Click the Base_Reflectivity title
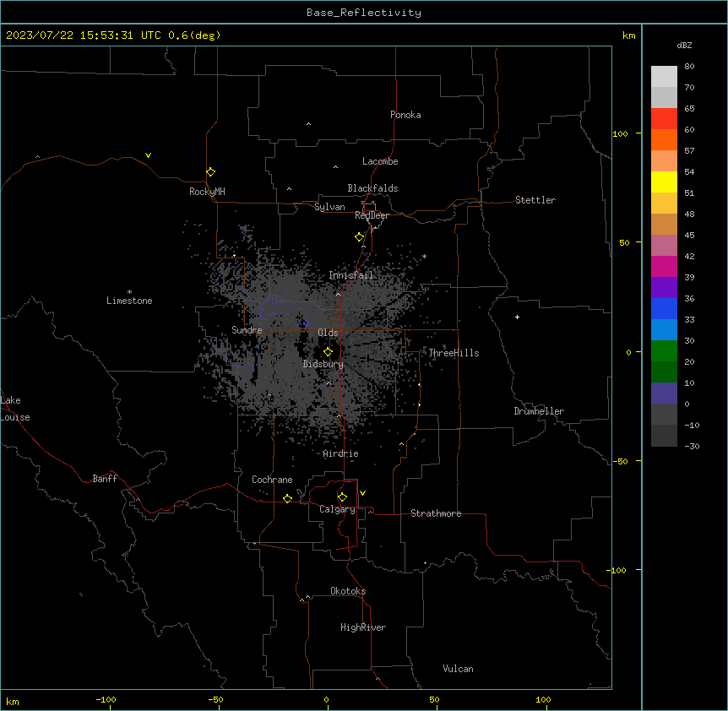Screen dimensions: 728x711 pos(364,13)
